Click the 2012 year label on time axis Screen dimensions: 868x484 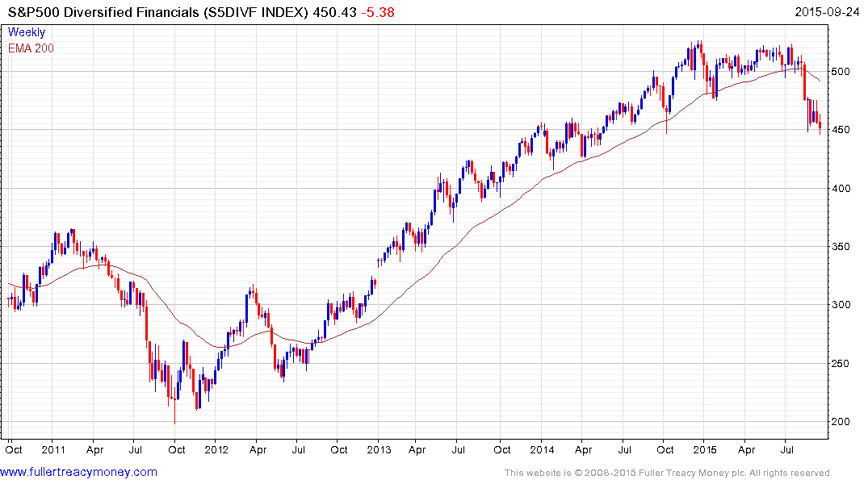(216, 449)
